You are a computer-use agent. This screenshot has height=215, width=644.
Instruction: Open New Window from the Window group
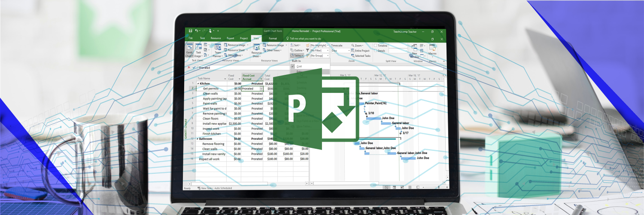pos(415,50)
